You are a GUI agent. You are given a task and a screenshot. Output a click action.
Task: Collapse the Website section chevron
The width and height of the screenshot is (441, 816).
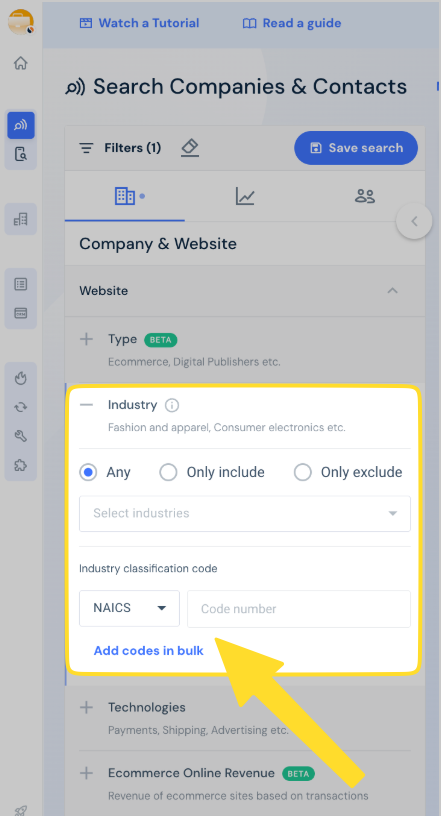coord(393,290)
